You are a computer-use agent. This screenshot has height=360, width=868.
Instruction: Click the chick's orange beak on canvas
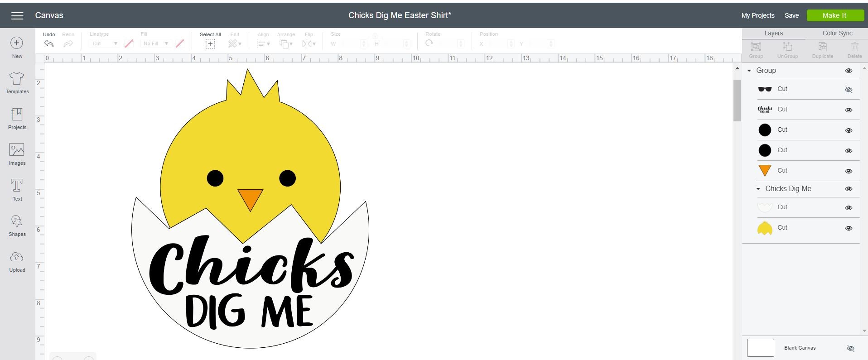click(x=251, y=200)
